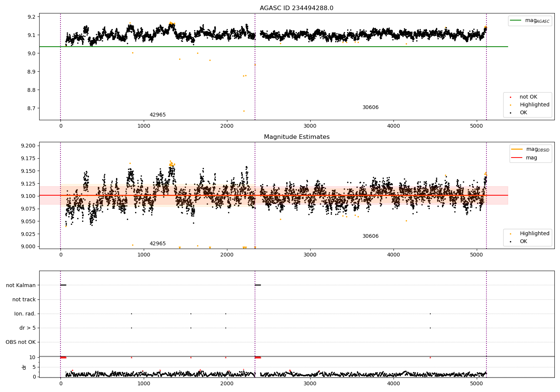Click the "9.125" y-axis tick label

point(29,184)
